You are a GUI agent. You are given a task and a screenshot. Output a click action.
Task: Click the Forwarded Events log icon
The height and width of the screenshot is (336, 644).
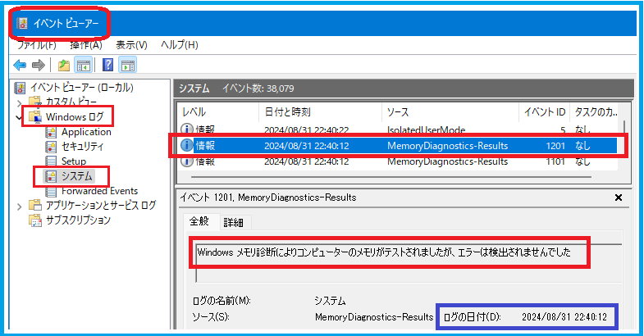[51, 191]
